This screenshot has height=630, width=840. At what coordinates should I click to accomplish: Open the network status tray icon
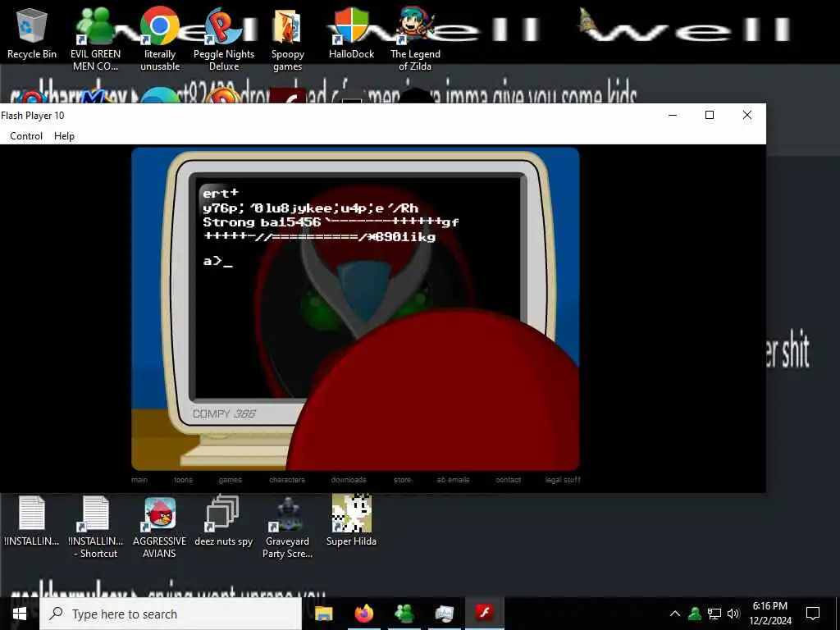(714, 614)
